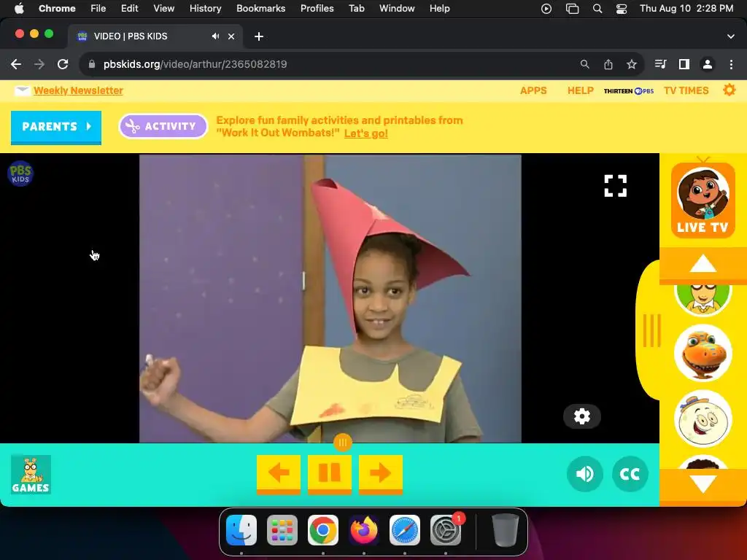Select the show with hat-wearing round character
The height and width of the screenshot is (560, 747).
[703, 419]
